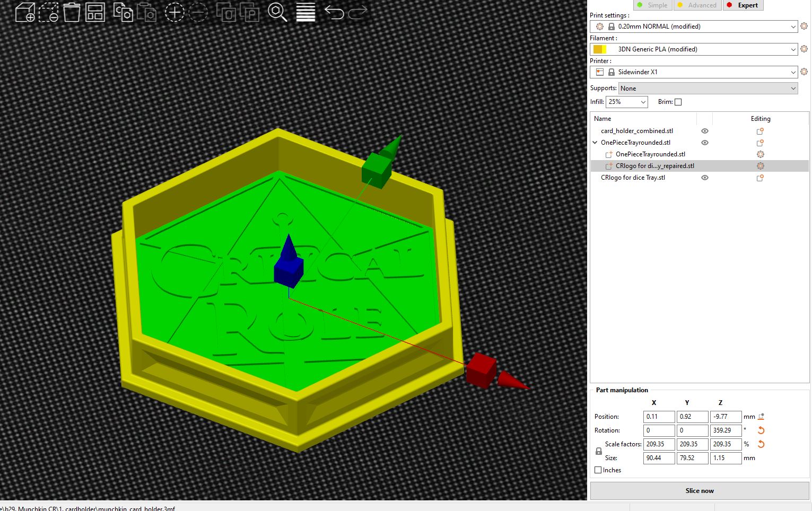This screenshot has height=511, width=812.
Task: Select the Expert mode tab
Action: click(x=743, y=5)
